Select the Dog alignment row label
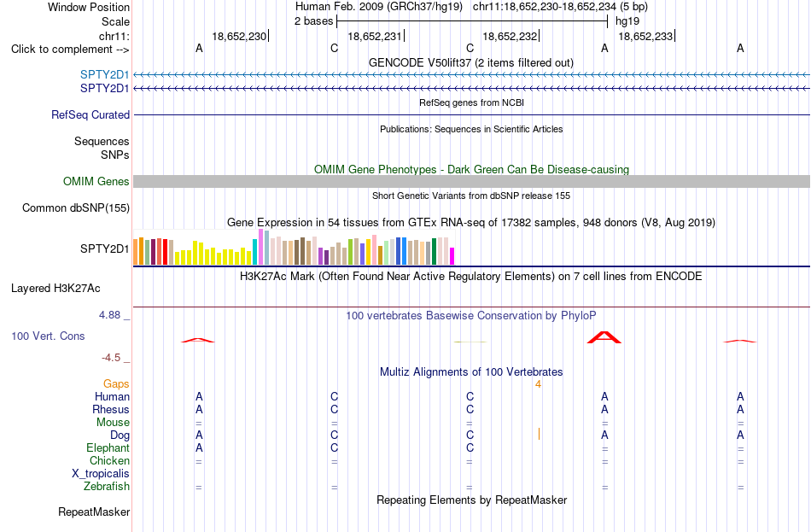The height and width of the screenshot is (532, 811). [x=120, y=436]
